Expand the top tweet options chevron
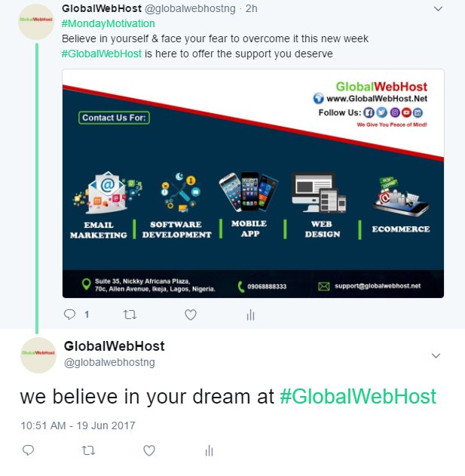Viewport: 465px width, 476px height. (438, 9)
